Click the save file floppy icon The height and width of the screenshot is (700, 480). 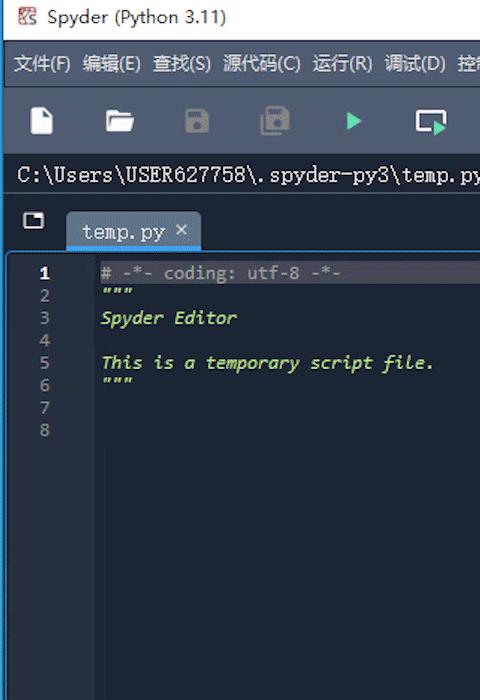197,121
